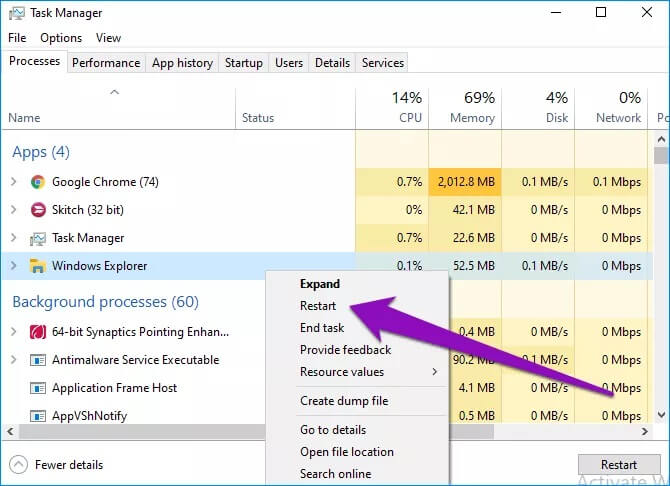This screenshot has height=486, width=670.
Task: Click the horizontal scrollbar right arrow
Action: (644, 431)
